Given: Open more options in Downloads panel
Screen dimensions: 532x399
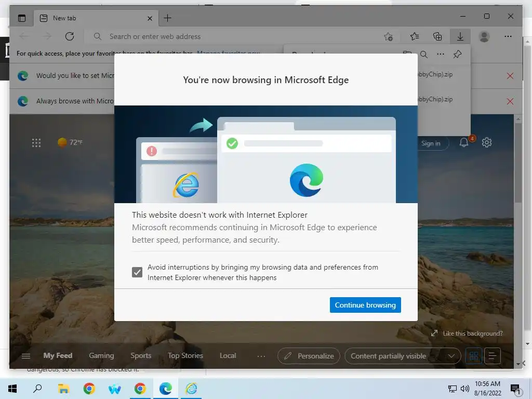Looking at the screenshot, I should click(x=441, y=54).
